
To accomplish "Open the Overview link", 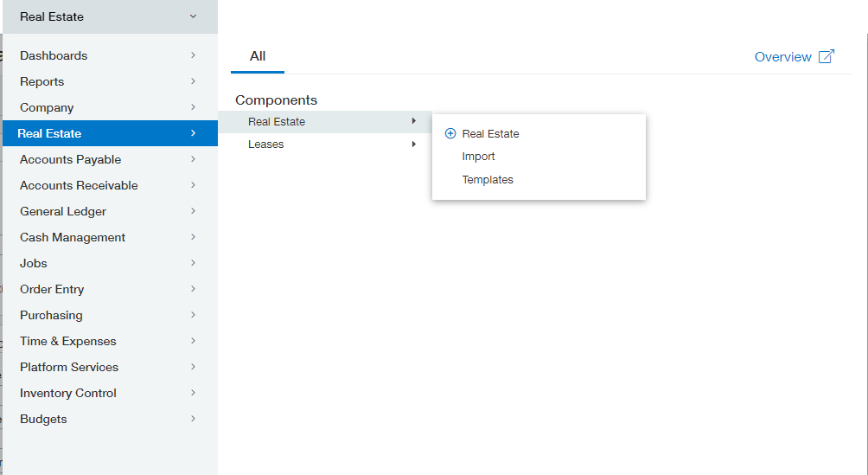I will tap(782, 57).
